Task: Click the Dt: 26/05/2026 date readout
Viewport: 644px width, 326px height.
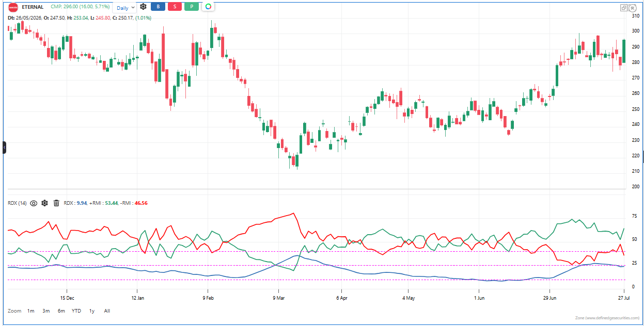Action: click(x=24, y=18)
